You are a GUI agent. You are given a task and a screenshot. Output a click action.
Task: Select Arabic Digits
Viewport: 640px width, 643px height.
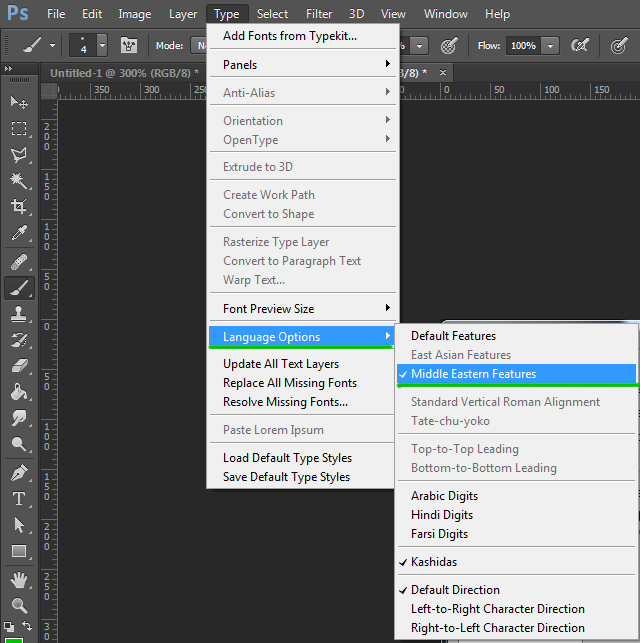(516, 496)
